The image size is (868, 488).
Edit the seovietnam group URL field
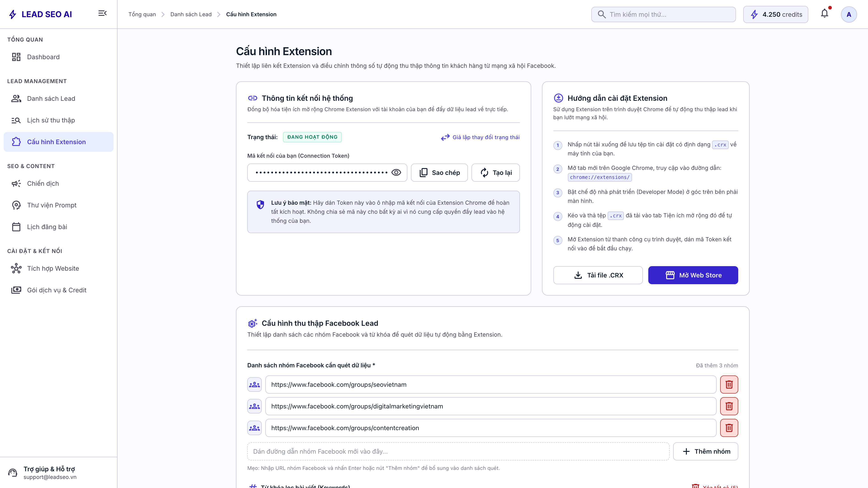pos(491,385)
